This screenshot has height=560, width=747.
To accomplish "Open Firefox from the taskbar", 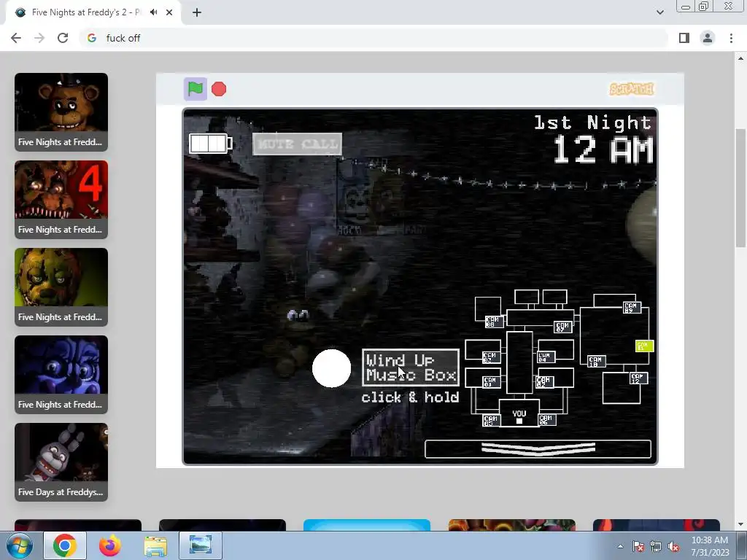I will coord(110,545).
